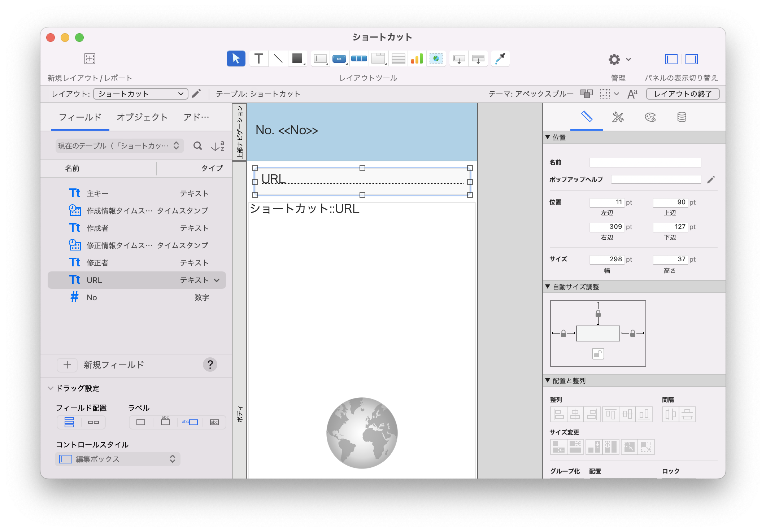Image resolution: width=766 pixels, height=532 pixels.
Task: Select the Portal tool
Action: [x=398, y=58]
